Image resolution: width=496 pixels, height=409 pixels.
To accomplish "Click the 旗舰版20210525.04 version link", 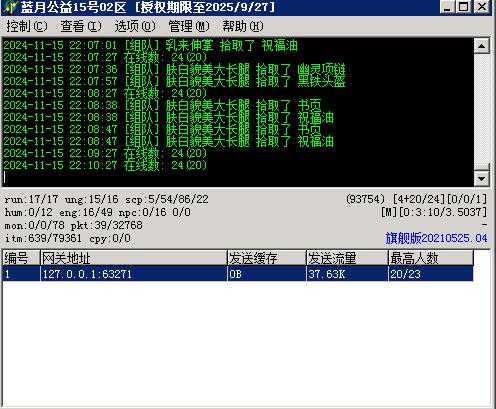I will [436, 238].
